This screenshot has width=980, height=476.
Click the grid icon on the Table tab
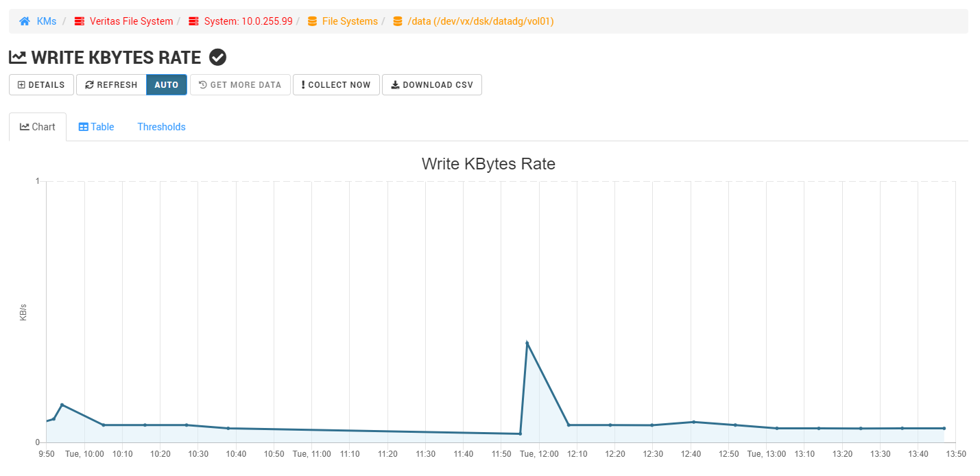pyautogui.click(x=83, y=126)
